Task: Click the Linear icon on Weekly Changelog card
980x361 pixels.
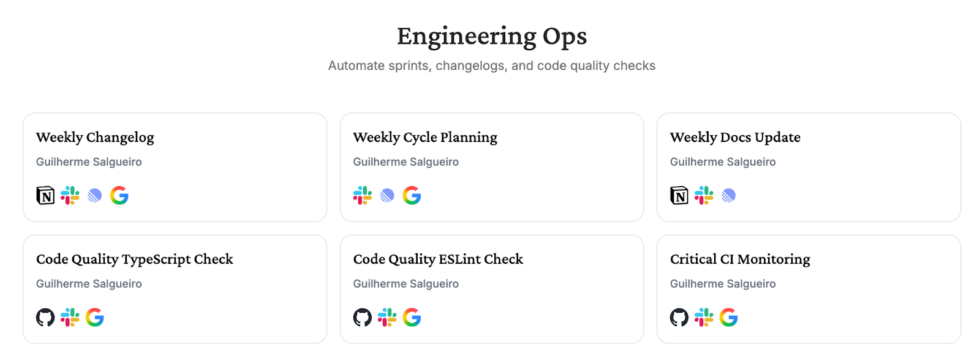Action: click(x=95, y=196)
